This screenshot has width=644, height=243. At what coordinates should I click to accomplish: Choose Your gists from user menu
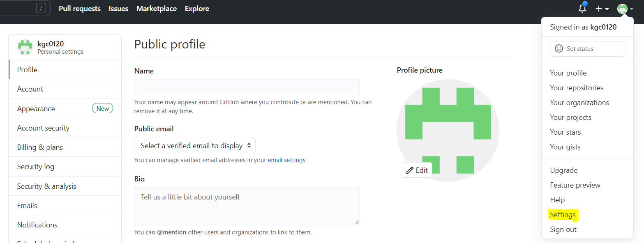pos(587,147)
